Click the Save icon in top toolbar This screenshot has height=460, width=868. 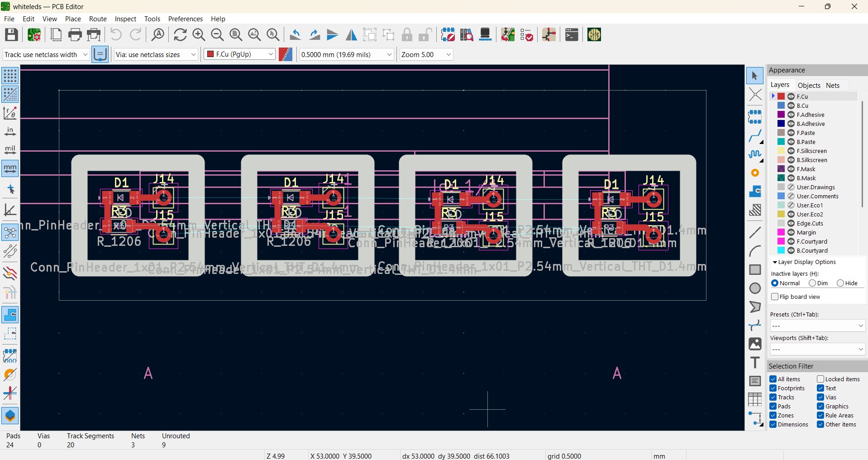point(11,35)
